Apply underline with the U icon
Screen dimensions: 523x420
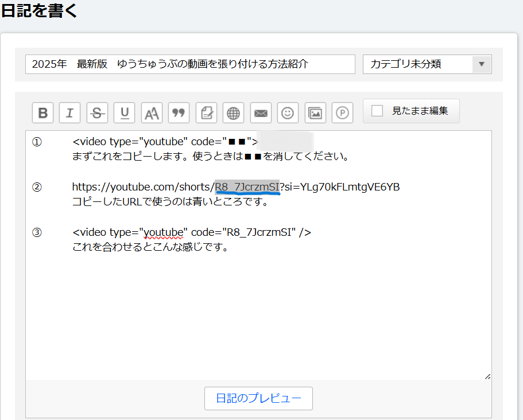pos(125,112)
